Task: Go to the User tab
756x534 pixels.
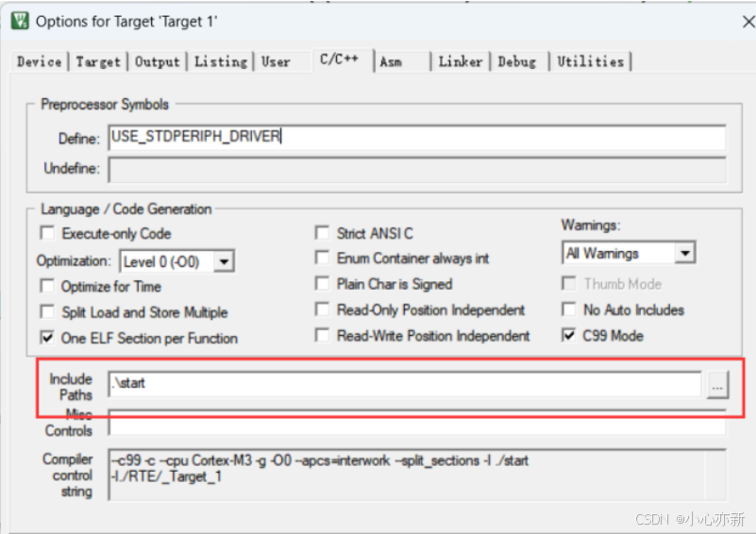Action: 276,61
